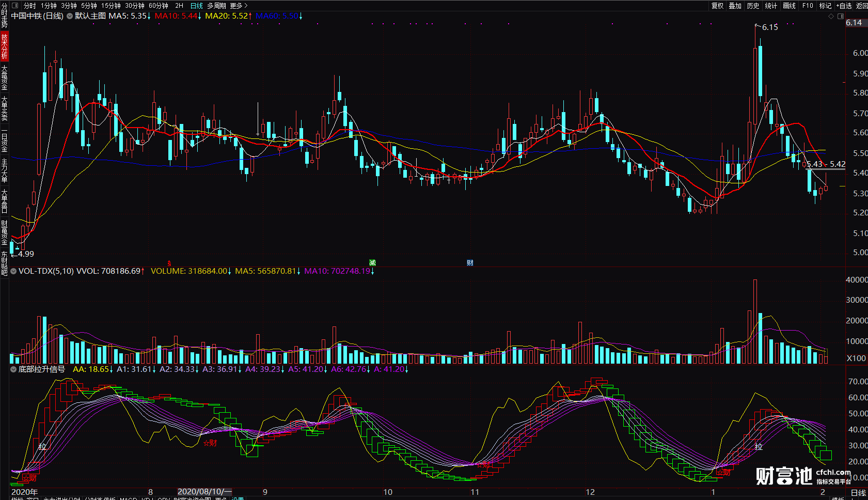Screen dimensions: 868x500
Task: Switch to 分时 timeframe
Action: point(30,6)
